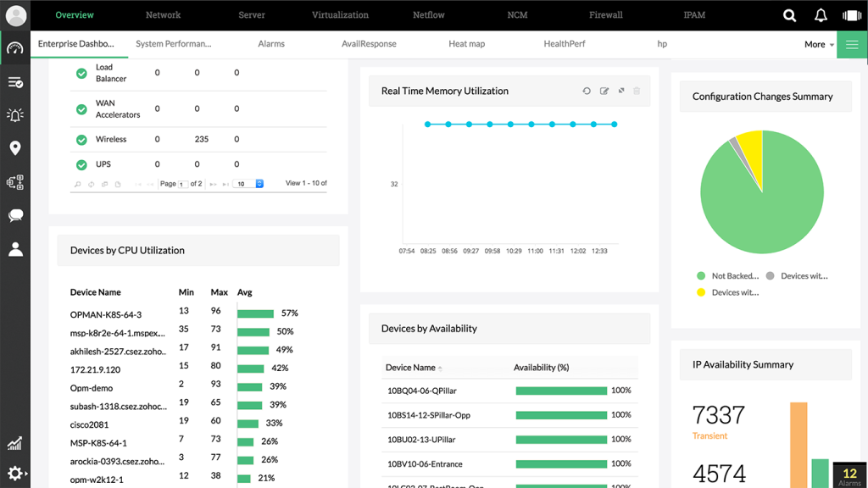868x488 pixels.
Task: Open the reports chart icon in sidebar
Action: (x=15, y=443)
